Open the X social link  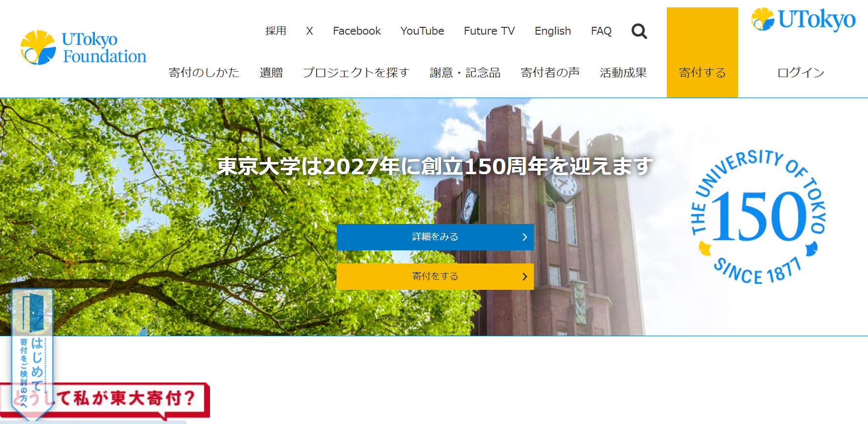pyautogui.click(x=309, y=31)
